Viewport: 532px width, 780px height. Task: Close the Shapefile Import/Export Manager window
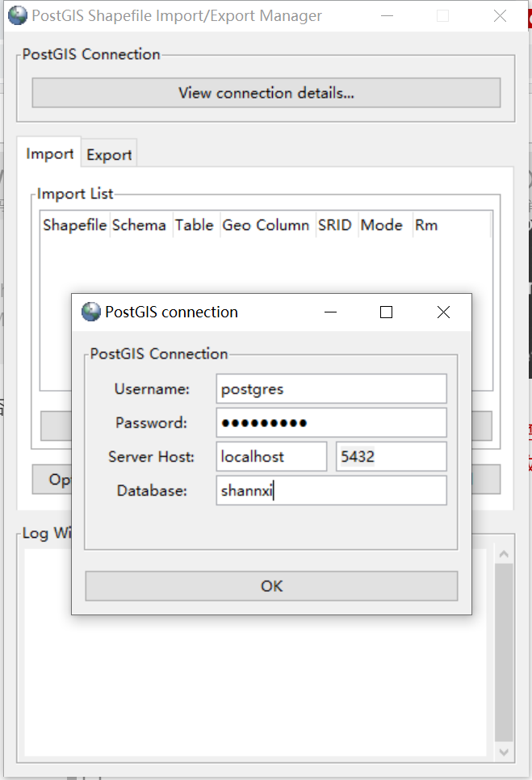(x=501, y=16)
